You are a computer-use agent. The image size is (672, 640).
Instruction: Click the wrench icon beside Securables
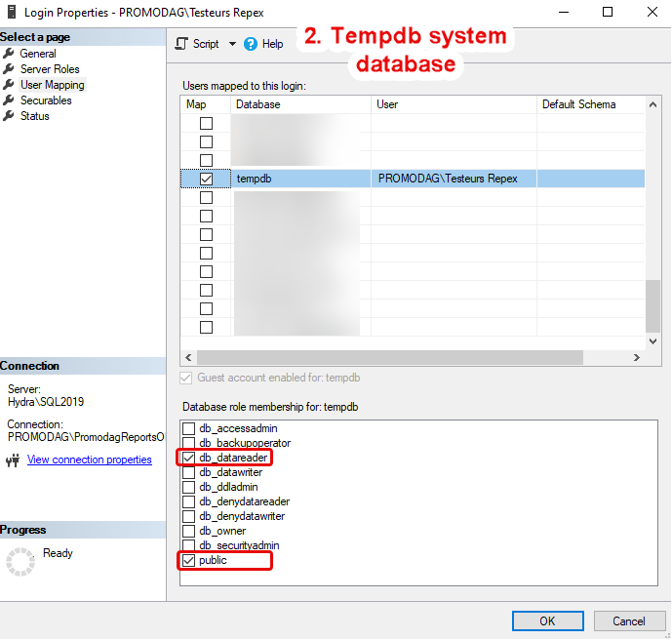(x=9, y=100)
